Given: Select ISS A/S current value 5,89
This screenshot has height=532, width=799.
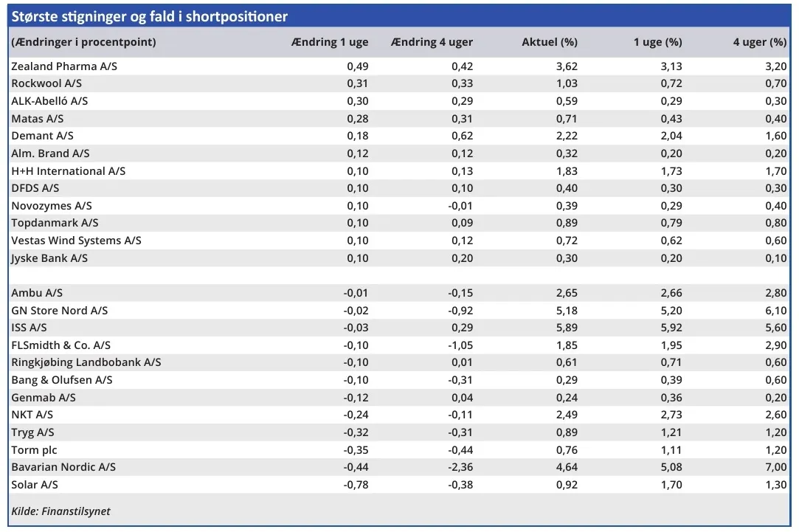Looking at the screenshot, I should pyautogui.click(x=566, y=328).
